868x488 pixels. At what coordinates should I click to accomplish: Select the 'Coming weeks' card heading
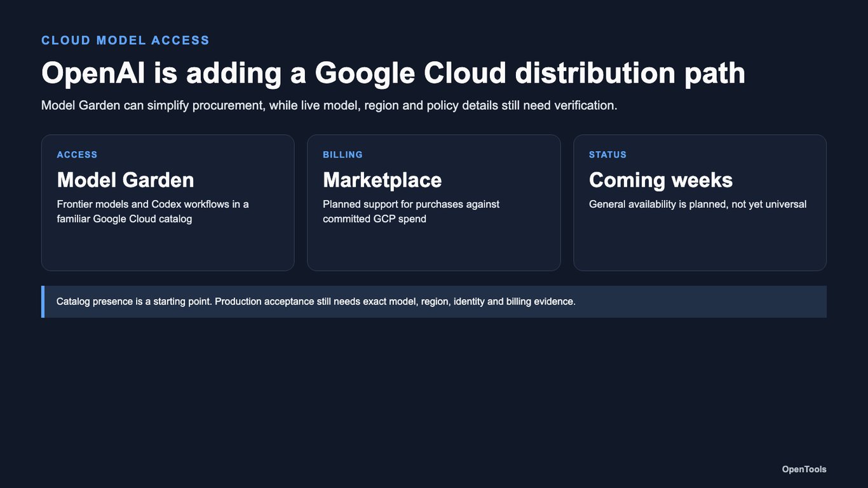661,180
